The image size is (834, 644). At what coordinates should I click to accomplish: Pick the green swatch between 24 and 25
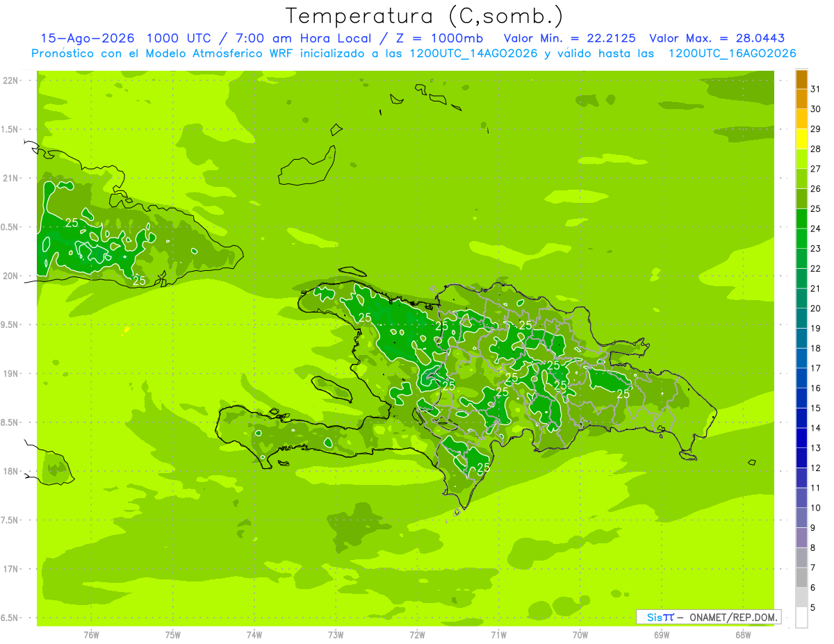(801, 219)
